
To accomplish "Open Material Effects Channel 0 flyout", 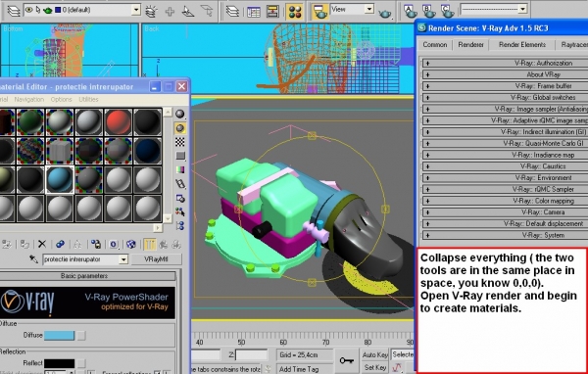I will (x=114, y=245).
